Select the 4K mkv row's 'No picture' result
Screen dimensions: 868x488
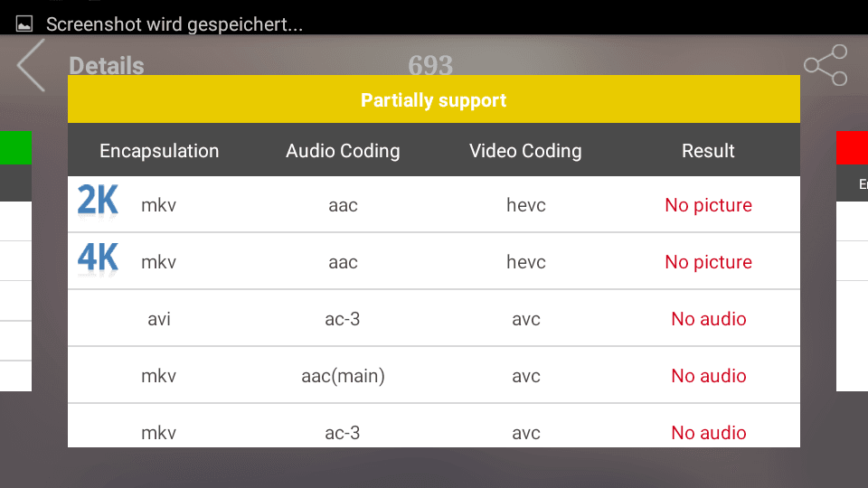click(x=708, y=262)
